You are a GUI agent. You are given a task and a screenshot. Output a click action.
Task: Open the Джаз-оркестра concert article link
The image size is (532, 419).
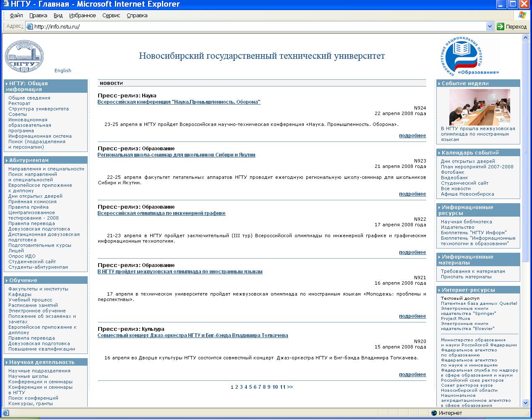click(x=193, y=335)
